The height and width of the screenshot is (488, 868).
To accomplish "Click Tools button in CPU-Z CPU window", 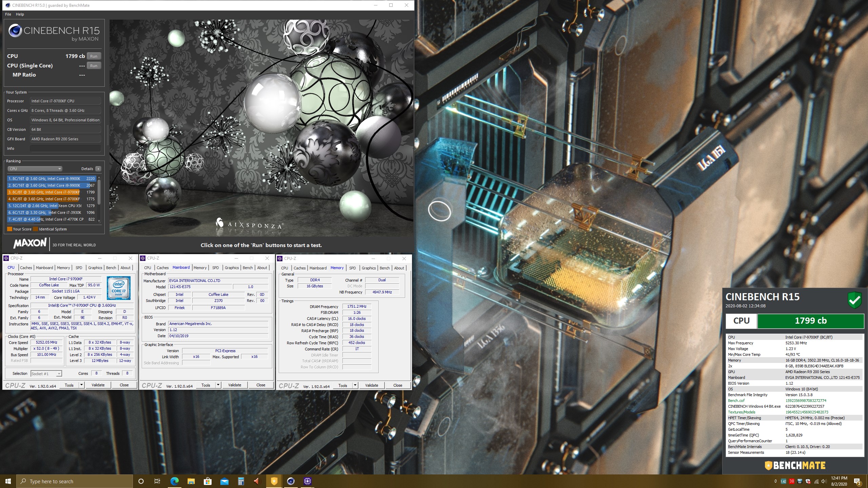I will [69, 385].
